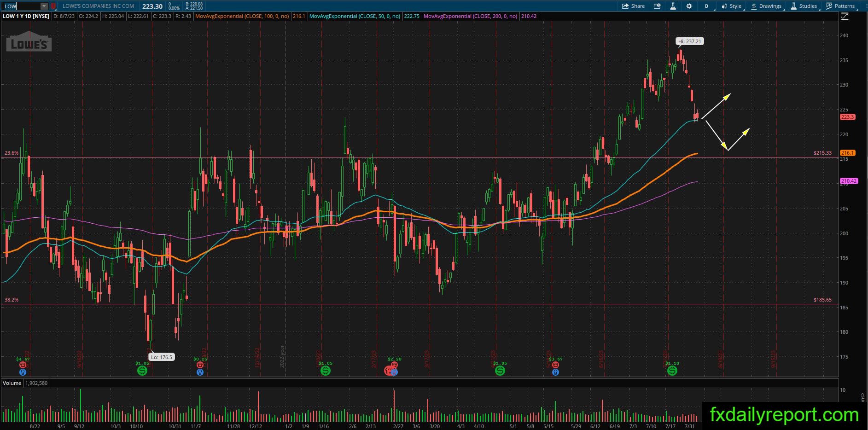
Task: Click the D: 8/7/23 date readout
Action: coord(65,16)
